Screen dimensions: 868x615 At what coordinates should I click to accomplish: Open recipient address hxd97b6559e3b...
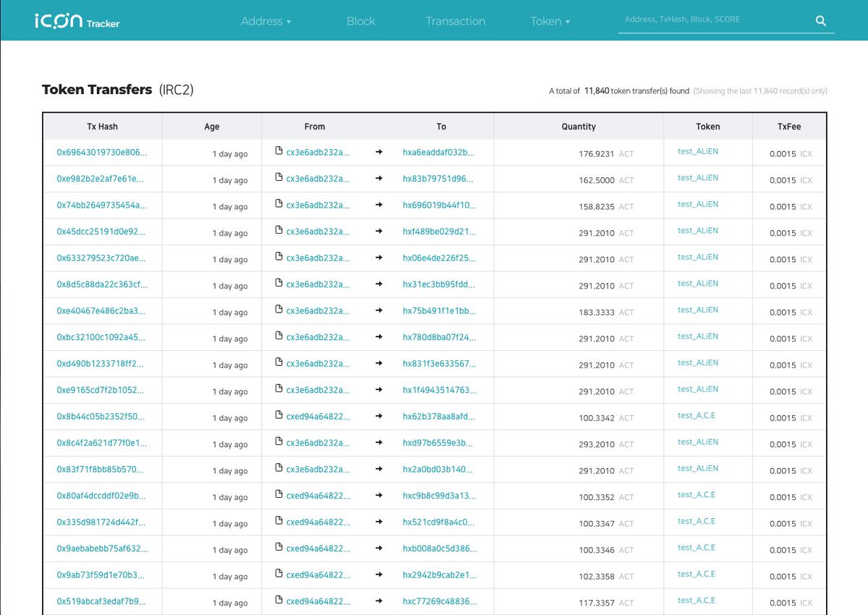(438, 443)
